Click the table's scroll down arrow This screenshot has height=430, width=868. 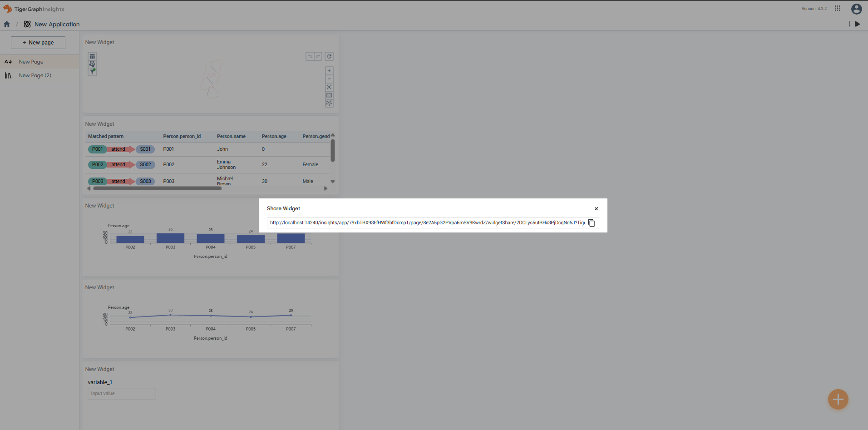333,182
